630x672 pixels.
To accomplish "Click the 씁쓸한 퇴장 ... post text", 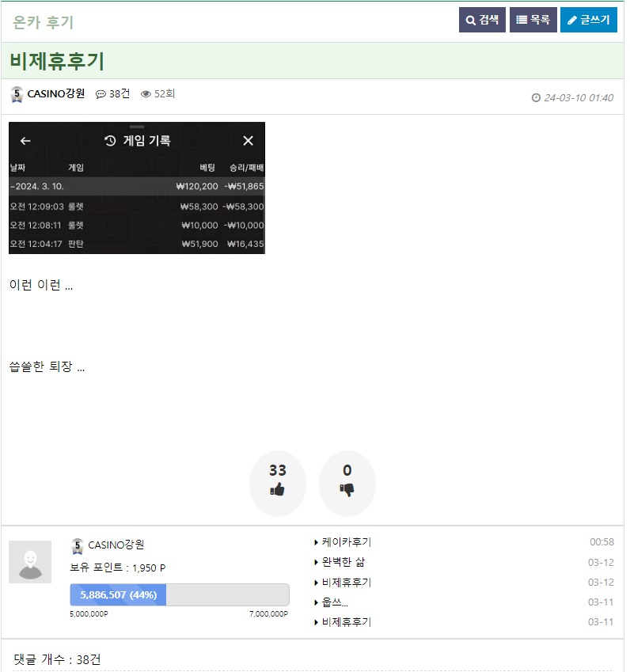I will 47,366.
